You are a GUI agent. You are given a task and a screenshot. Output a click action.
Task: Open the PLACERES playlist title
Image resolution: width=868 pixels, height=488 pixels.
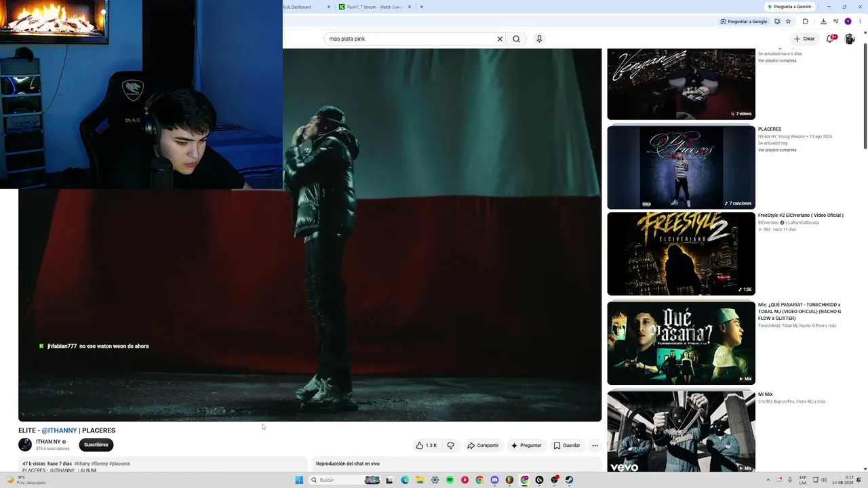(x=770, y=129)
